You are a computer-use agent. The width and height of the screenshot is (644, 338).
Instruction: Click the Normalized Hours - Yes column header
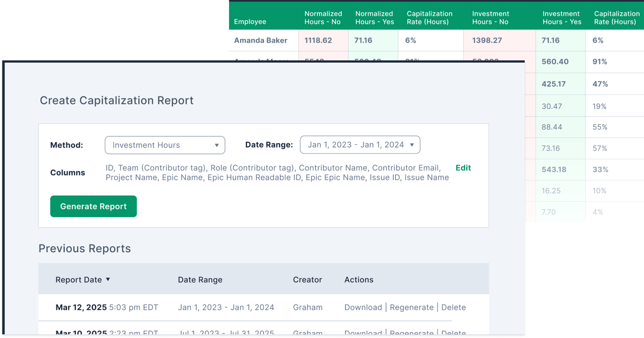[x=374, y=17]
